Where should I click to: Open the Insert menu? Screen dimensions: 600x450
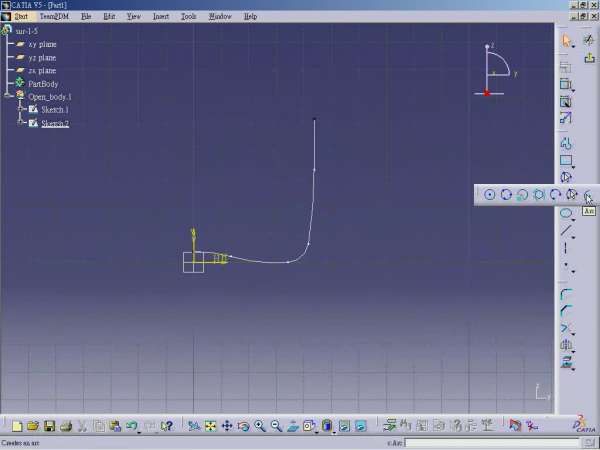[161, 16]
